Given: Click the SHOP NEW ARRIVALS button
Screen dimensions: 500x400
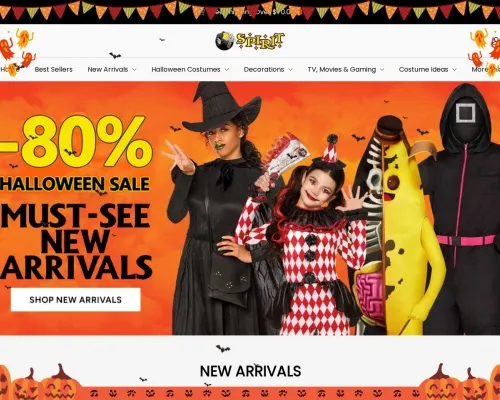Looking at the screenshot, I should click(x=76, y=300).
